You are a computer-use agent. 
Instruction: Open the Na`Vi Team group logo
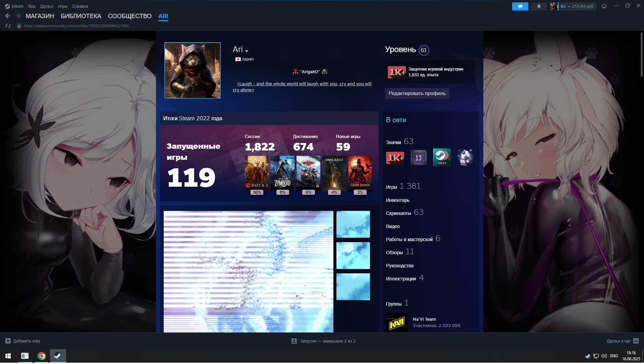(397, 322)
